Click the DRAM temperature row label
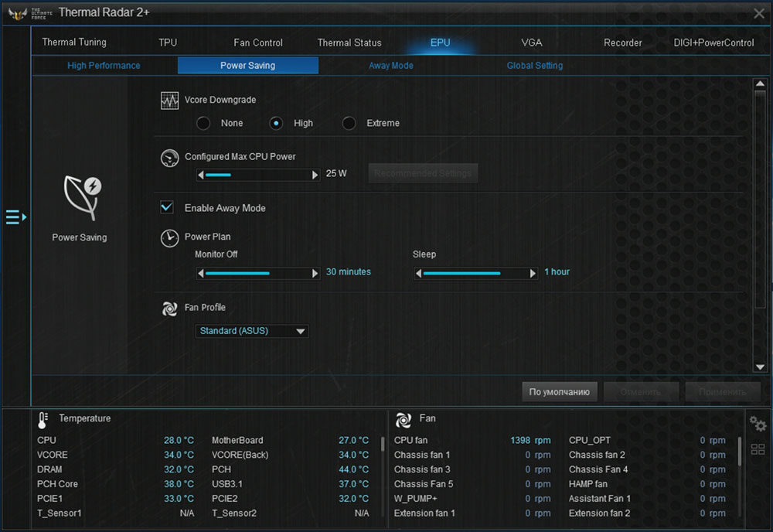Viewport: 773px width, 532px height. pyautogui.click(x=49, y=469)
